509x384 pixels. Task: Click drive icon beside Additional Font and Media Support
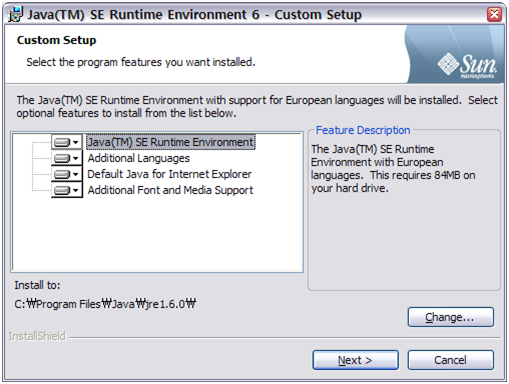62,190
